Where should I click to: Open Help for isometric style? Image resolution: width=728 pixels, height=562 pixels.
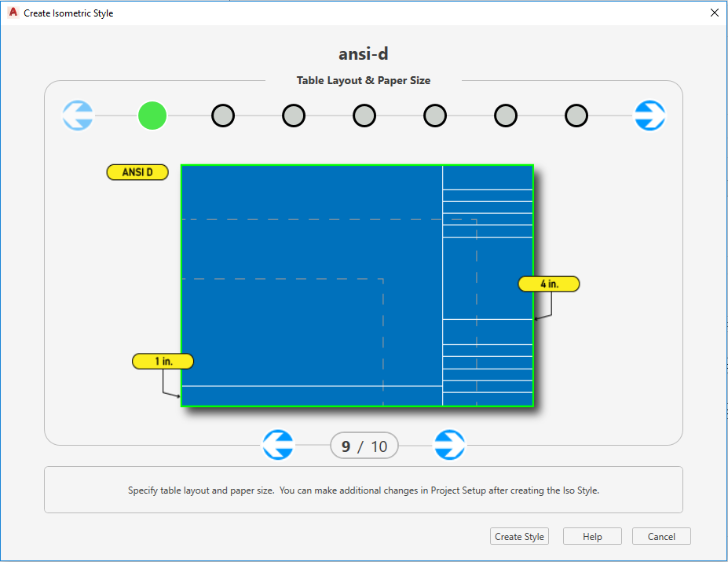point(592,536)
